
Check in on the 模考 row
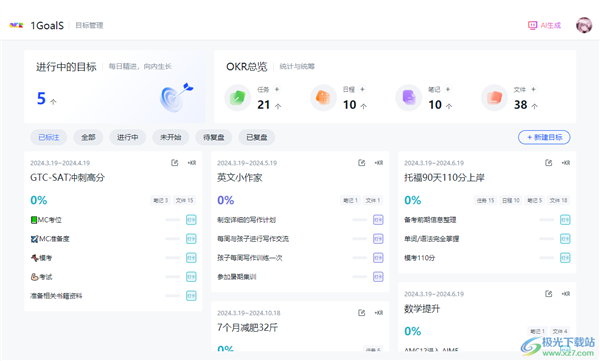pos(191,258)
